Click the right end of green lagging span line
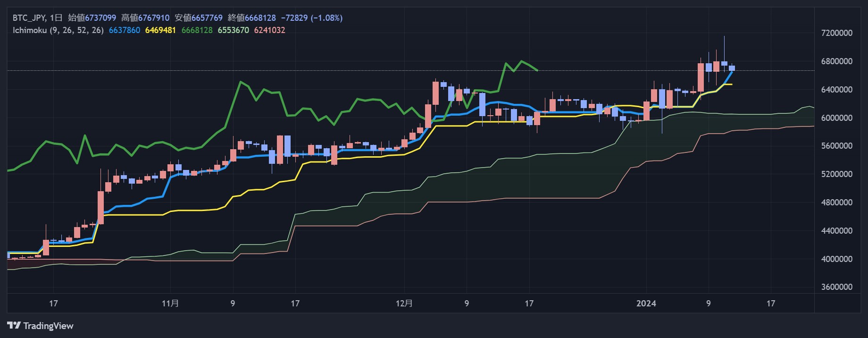This screenshot has width=868, height=338. coord(537,70)
